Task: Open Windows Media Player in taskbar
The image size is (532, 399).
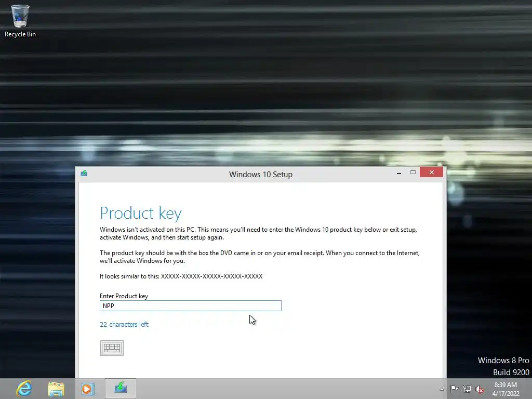Action: pos(87,389)
